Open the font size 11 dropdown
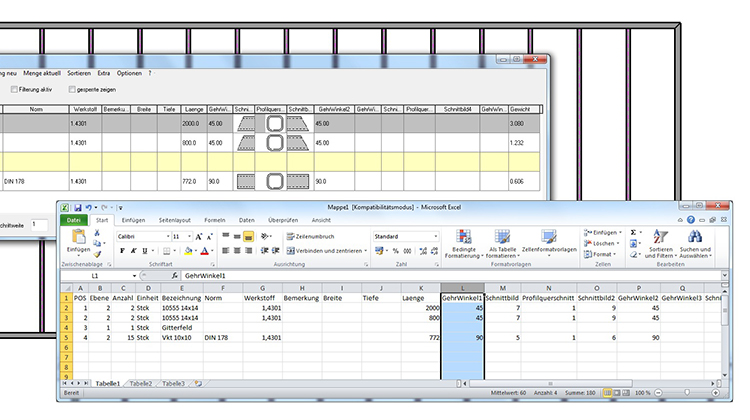This screenshot has height=420, width=750. 189,236
